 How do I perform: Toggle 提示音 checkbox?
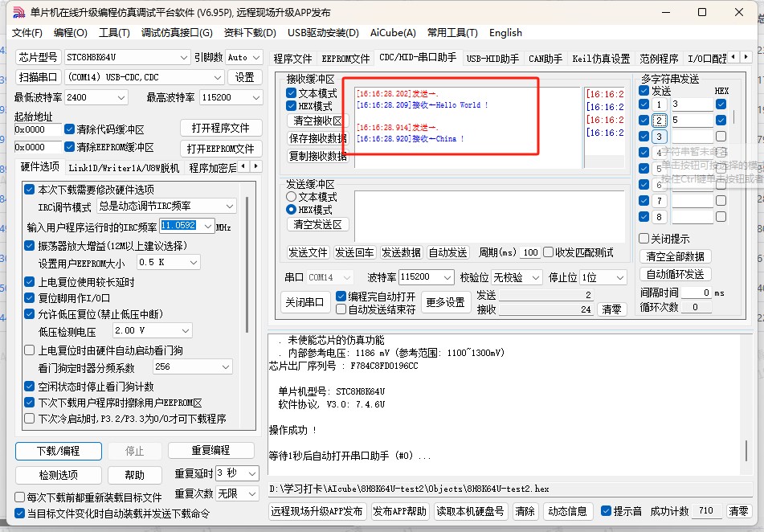pos(606,510)
